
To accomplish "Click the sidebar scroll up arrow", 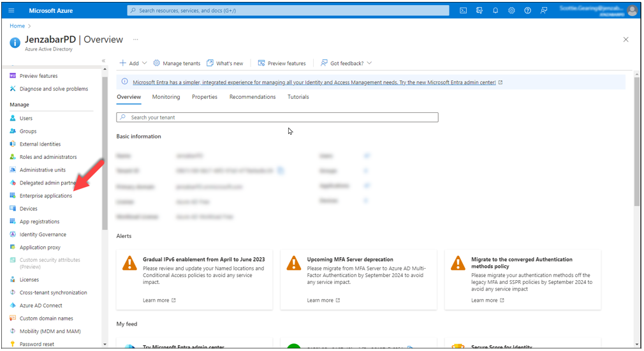I will point(105,69).
